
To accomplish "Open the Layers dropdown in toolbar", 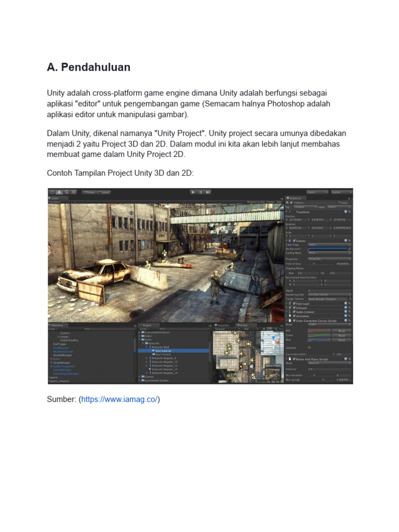I will click(x=317, y=192).
